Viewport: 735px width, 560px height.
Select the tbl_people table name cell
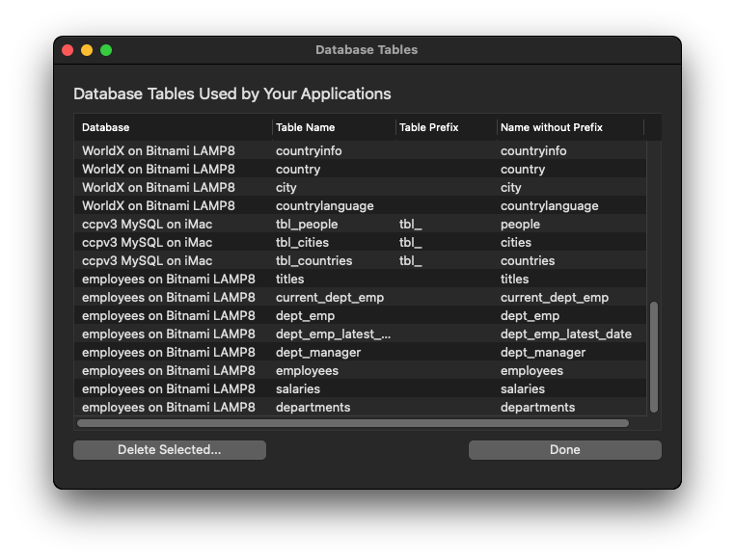pos(307,224)
